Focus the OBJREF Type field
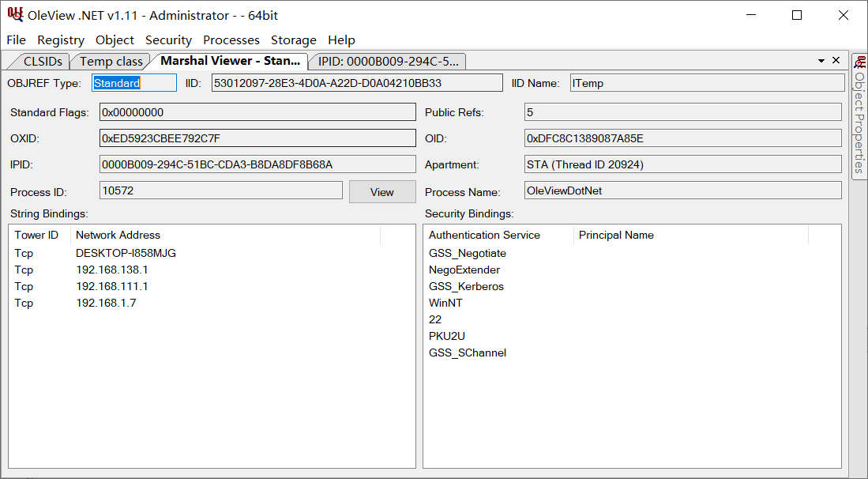This screenshot has width=868, height=479. click(x=134, y=83)
